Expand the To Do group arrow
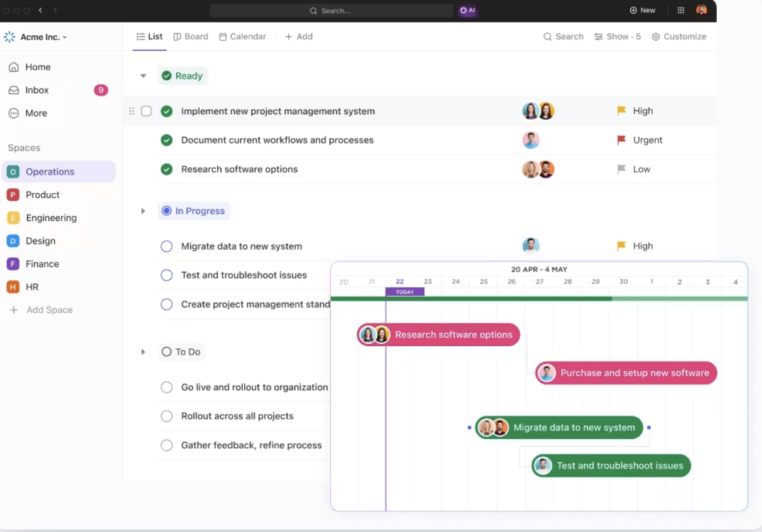The width and height of the screenshot is (762, 532). coord(143,352)
